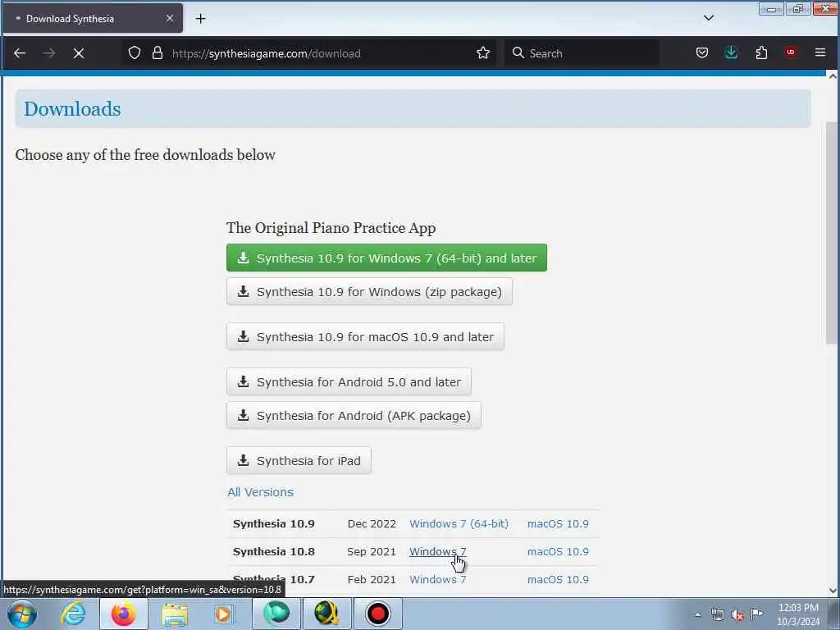
Task: Click macOS 10.9 link in Synthesia 10.9 row
Action: [558, 524]
